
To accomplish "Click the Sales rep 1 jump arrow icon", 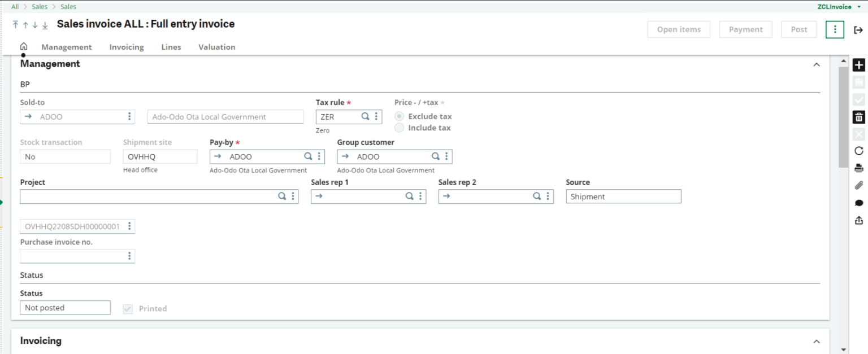I will click(x=319, y=196).
